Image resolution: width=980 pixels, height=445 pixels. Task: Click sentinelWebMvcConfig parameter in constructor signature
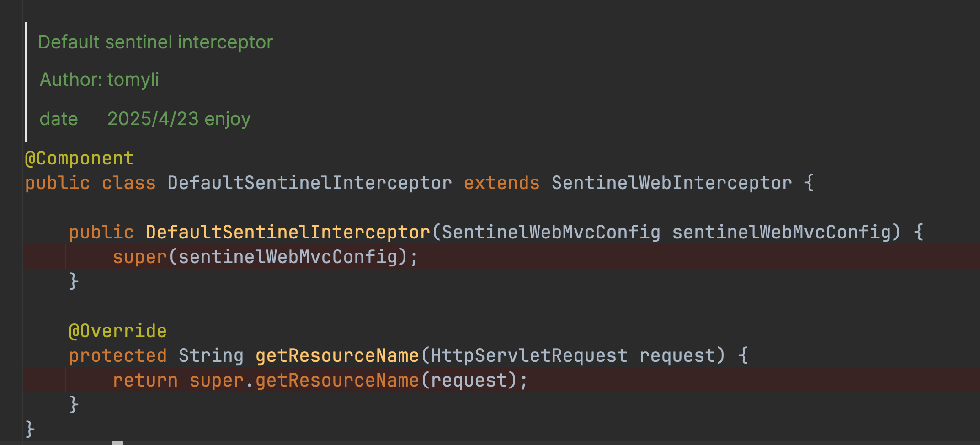click(781, 233)
